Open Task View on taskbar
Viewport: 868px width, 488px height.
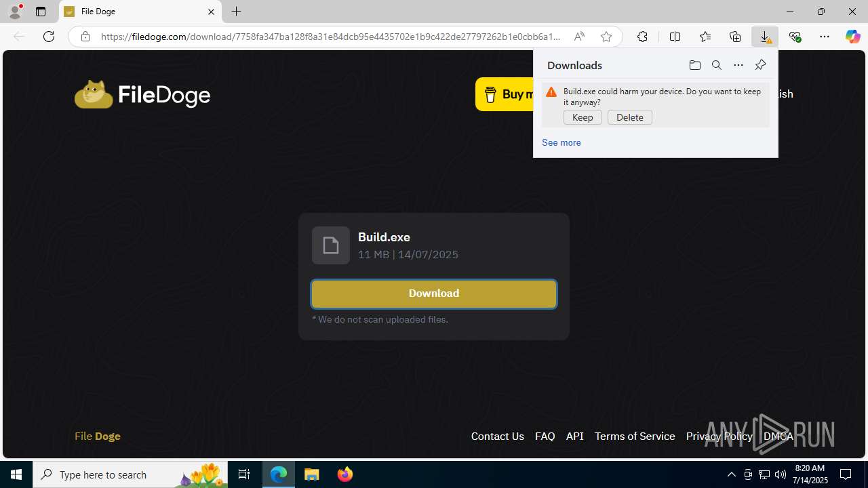(244, 474)
